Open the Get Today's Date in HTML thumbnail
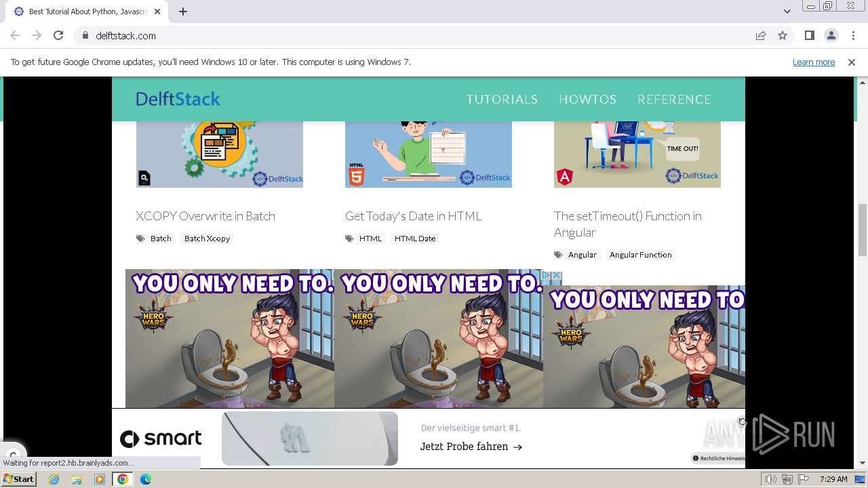Viewport: 868px width, 488px height. click(x=429, y=155)
